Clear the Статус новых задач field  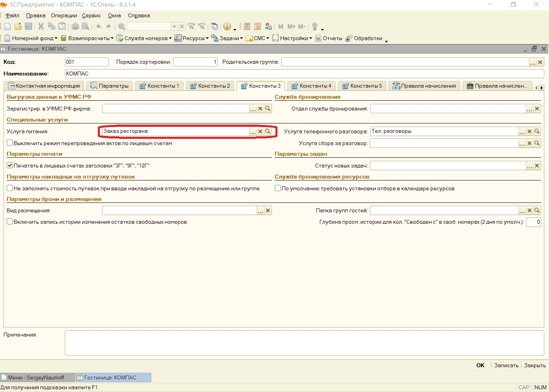[537, 166]
